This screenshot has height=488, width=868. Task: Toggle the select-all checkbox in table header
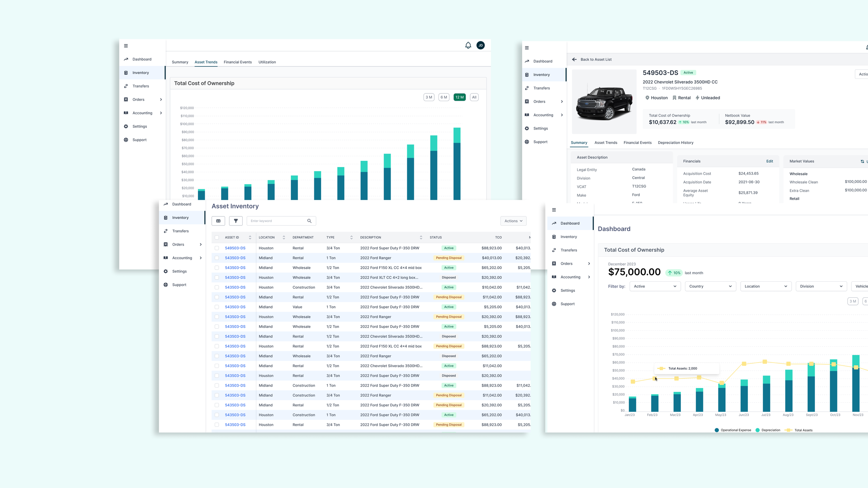tap(217, 238)
